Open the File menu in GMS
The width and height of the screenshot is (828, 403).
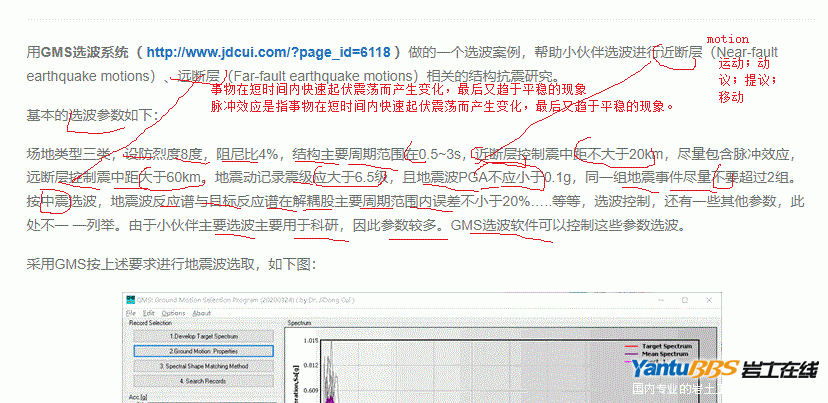point(135,312)
